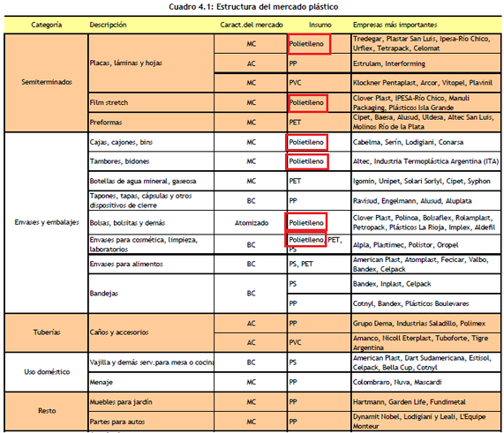Click 'PS, PET' in Envases para alimentos row

301,264
